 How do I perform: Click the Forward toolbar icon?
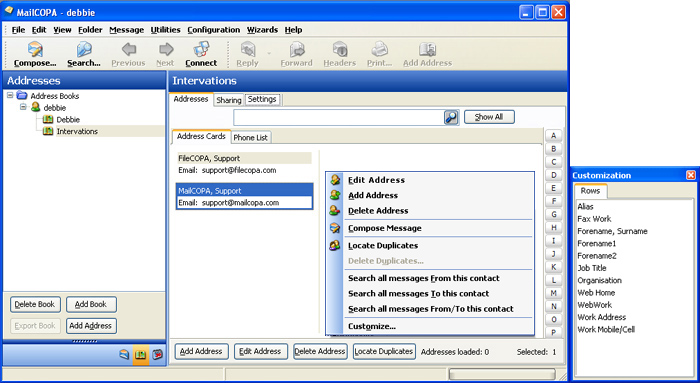pyautogui.click(x=296, y=49)
